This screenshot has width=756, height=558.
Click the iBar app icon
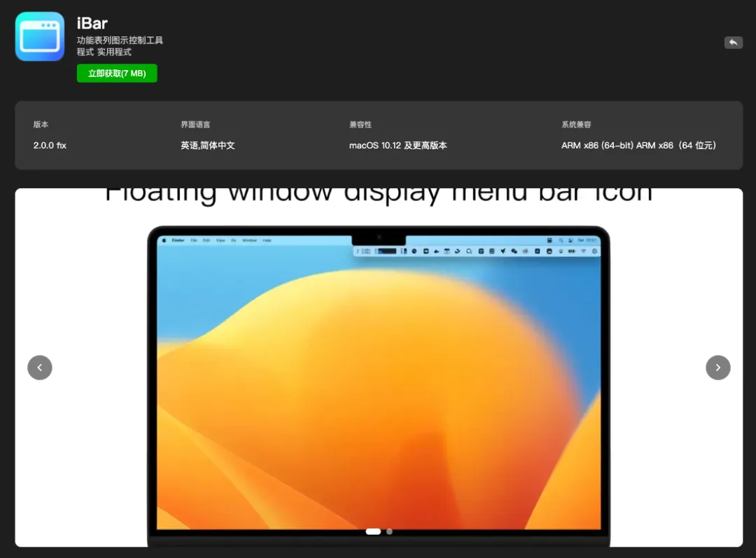pyautogui.click(x=39, y=36)
